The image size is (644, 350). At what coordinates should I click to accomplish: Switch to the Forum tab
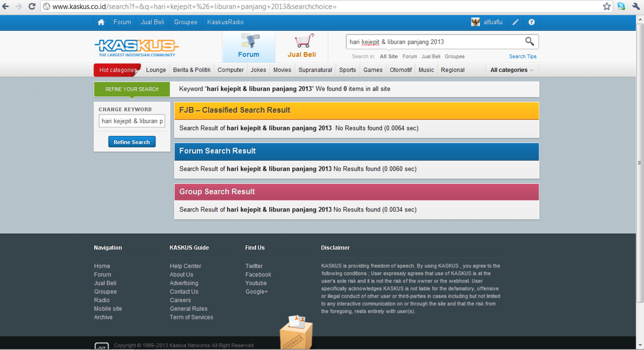click(x=249, y=47)
